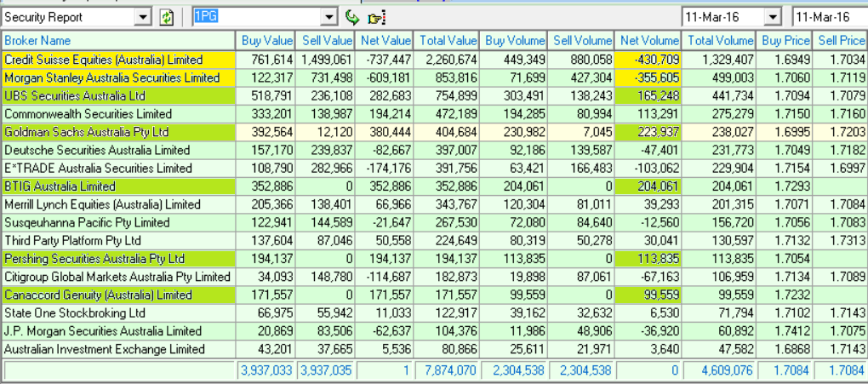
Task: Click the green refresh report icon
Action: click(x=167, y=17)
